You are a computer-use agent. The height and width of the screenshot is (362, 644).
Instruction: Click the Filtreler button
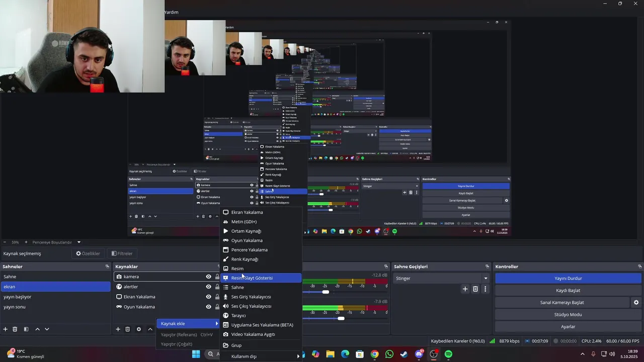[122, 253]
